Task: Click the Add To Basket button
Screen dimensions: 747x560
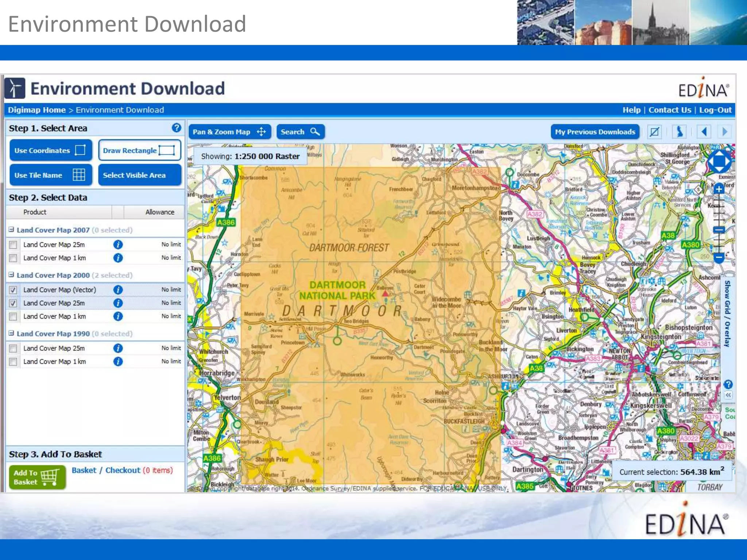Action: (x=36, y=477)
